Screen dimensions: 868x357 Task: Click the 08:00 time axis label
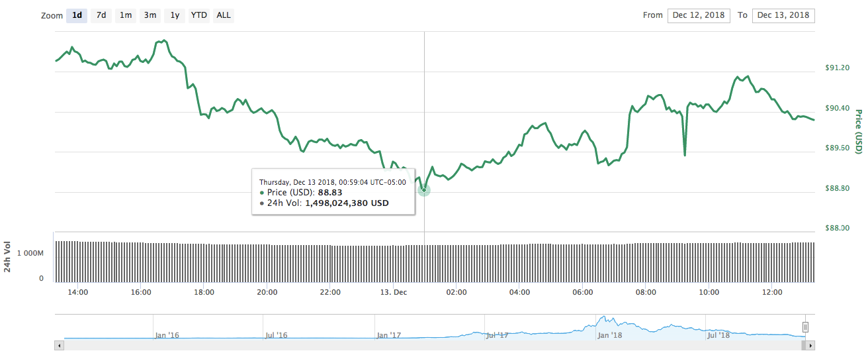click(646, 292)
